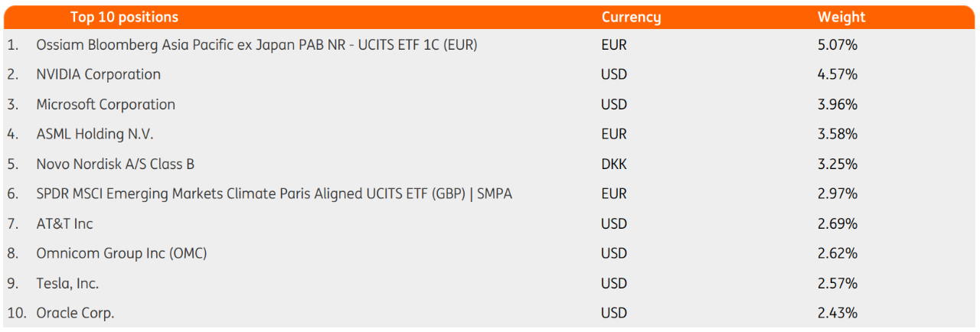The image size is (980, 332).
Task: Click Tesla's 2.57% weight
Action: (838, 284)
